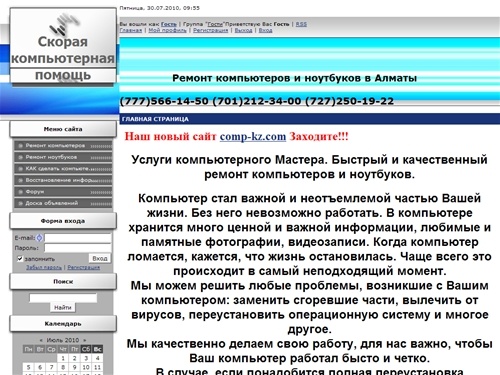Click Регистрация link in header
Image resolution: width=500 pixels, height=375 pixels.
pyautogui.click(x=211, y=30)
